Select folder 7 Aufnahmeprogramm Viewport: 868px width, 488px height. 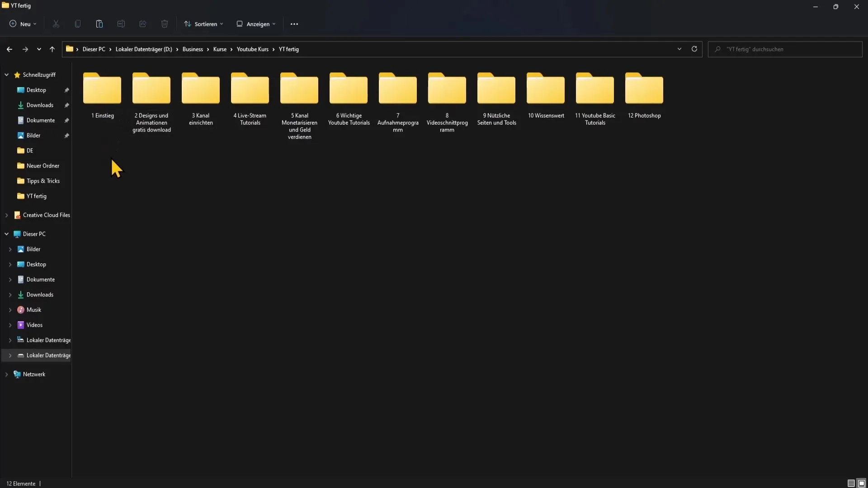(x=398, y=102)
